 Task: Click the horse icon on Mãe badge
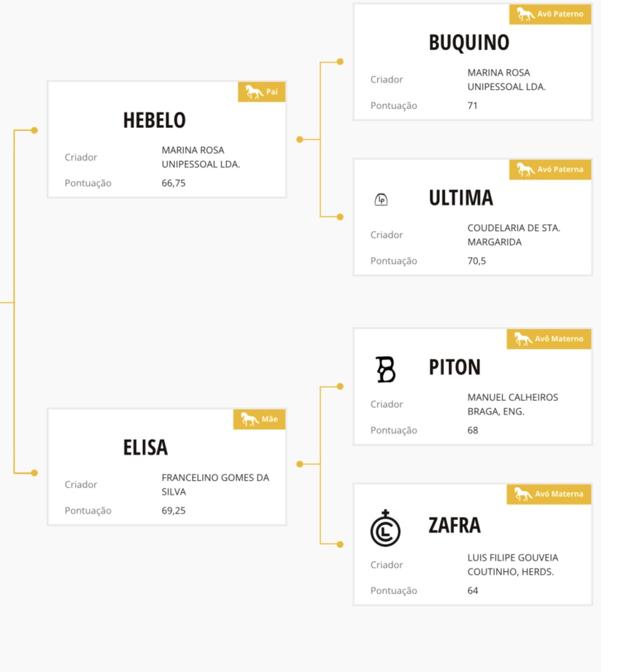(x=250, y=419)
